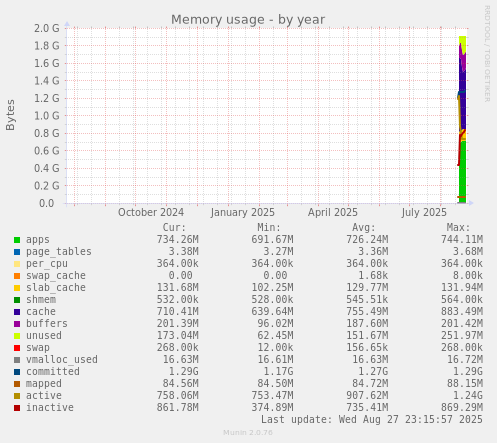497x443 pixels.
Task: Click the olive active legend swatch
Action: pyautogui.click(x=17, y=396)
